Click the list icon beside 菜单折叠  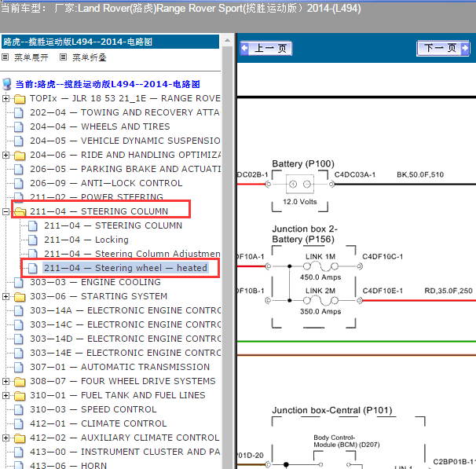click(63, 57)
